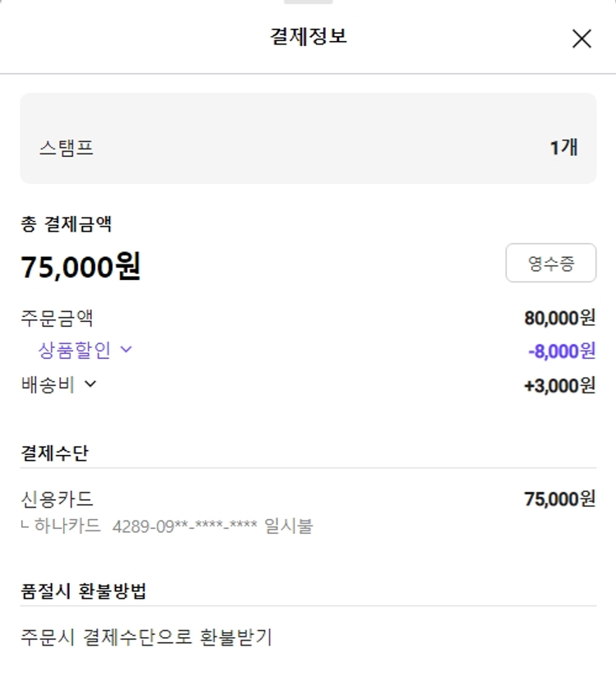Viewport: 616px width, 689px height.
Task: Expand the 배송비 chevron arrow
Action: (x=90, y=384)
